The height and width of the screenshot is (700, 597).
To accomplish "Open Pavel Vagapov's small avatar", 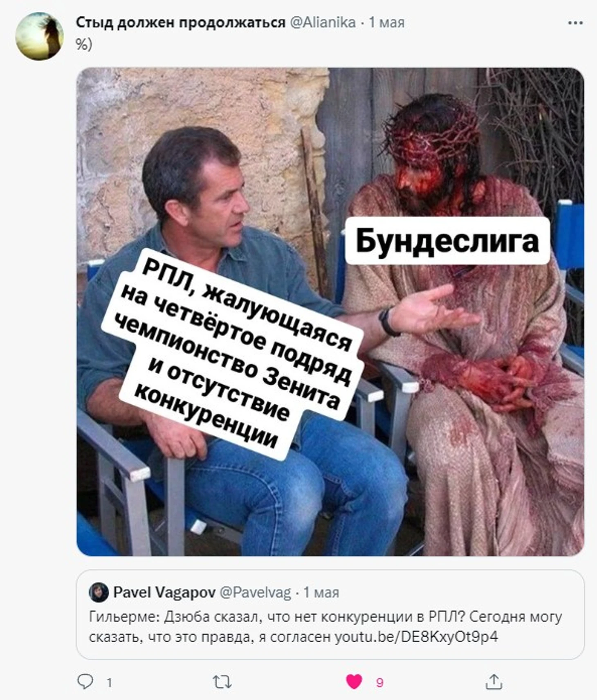I will click(x=99, y=592).
